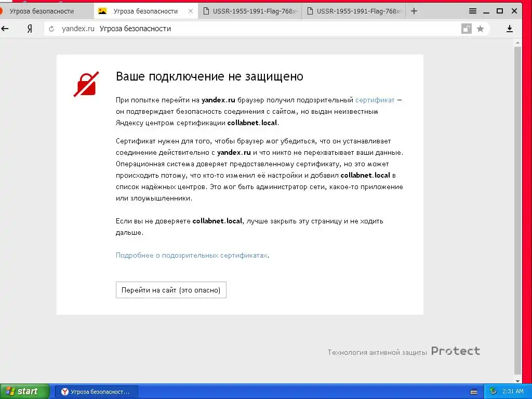Click the scrollbar up arrow
This screenshot has height=399, width=532.
pos(517,43)
